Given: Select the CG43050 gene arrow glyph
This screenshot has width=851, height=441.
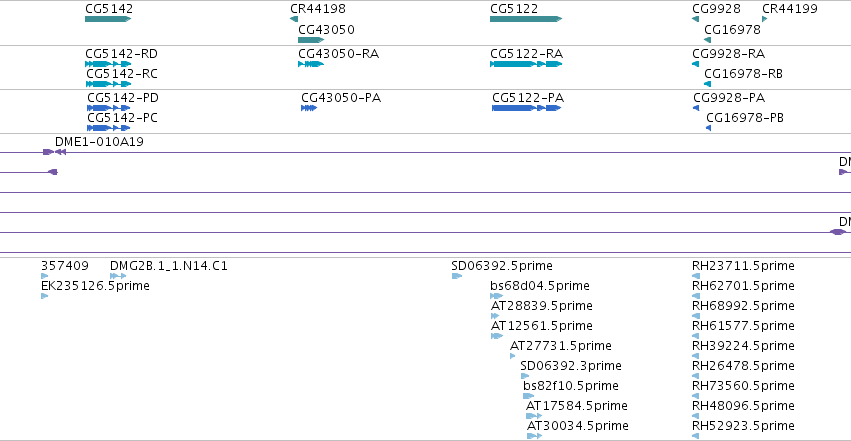Looking at the screenshot, I should (311, 40).
